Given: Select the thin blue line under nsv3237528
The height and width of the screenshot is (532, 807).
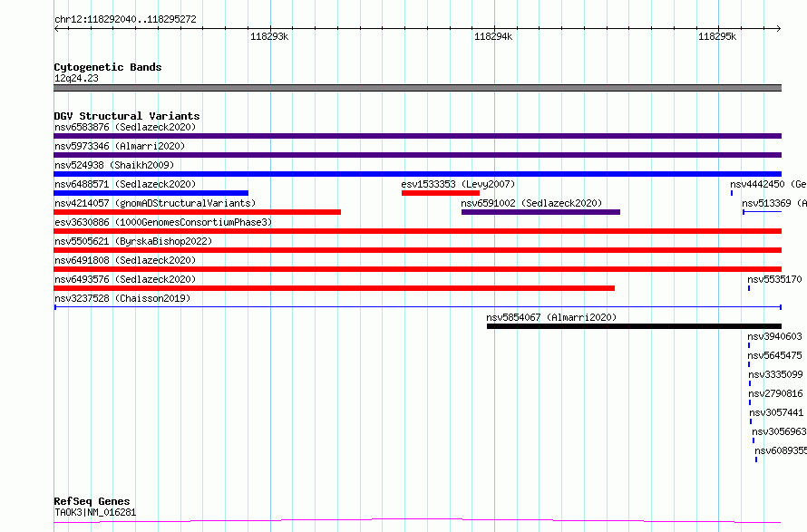Looking at the screenshot, I should coord(418,307).
